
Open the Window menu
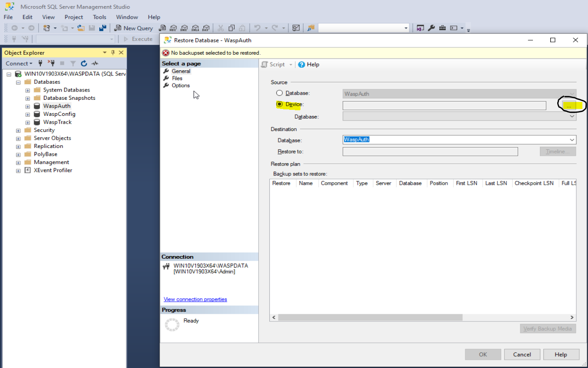pyautogui.click(x=127, y=17)
